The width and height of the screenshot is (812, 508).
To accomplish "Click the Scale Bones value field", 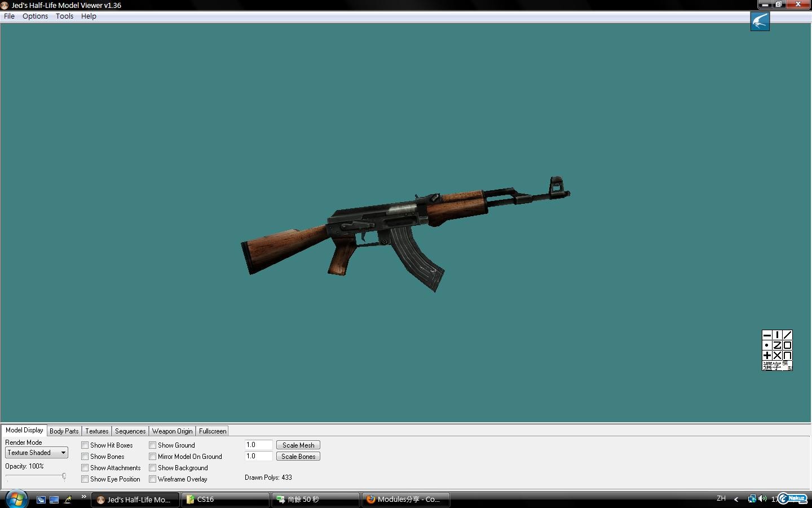I will coord(259,456).
